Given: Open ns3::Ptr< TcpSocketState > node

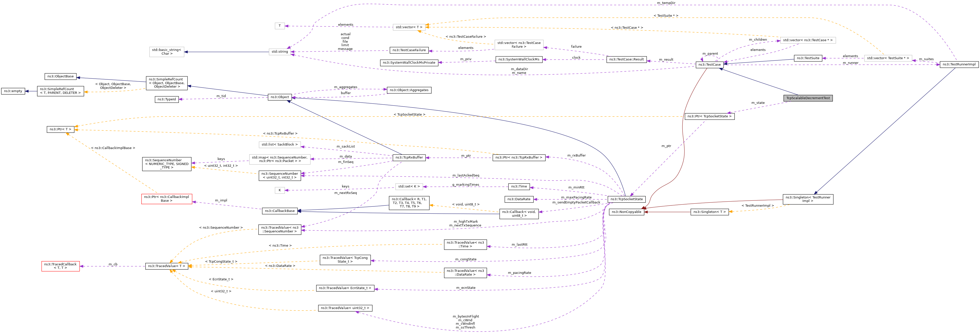Looking at the screenshot, I should click(710, 116).
